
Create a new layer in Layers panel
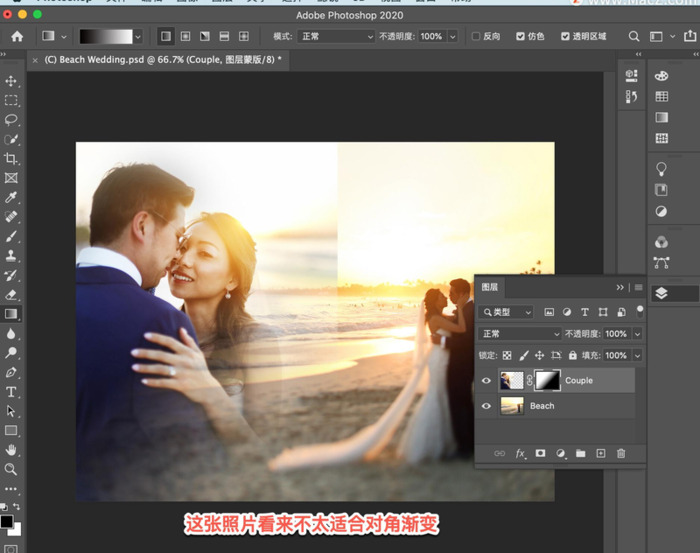tap(601, 454)
